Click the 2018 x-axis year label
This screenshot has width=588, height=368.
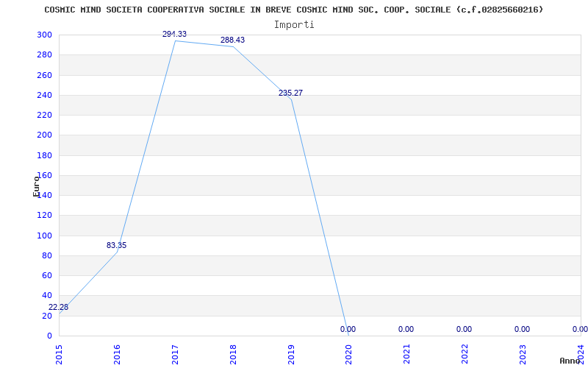pyautogui.click(x=233, y=354)
